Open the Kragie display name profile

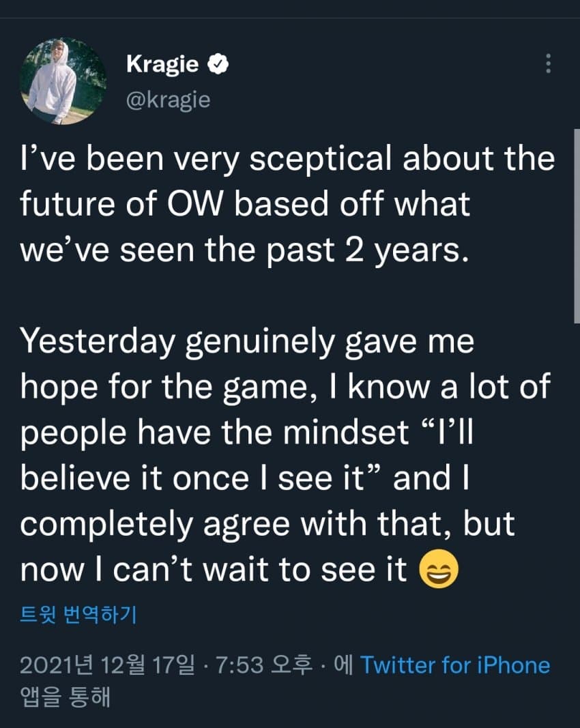162,64
